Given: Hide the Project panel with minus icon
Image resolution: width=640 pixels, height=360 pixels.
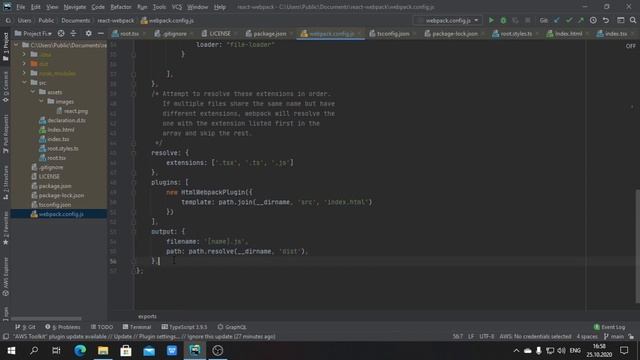Looking at the screenshot, I should [x=101, y=33].
